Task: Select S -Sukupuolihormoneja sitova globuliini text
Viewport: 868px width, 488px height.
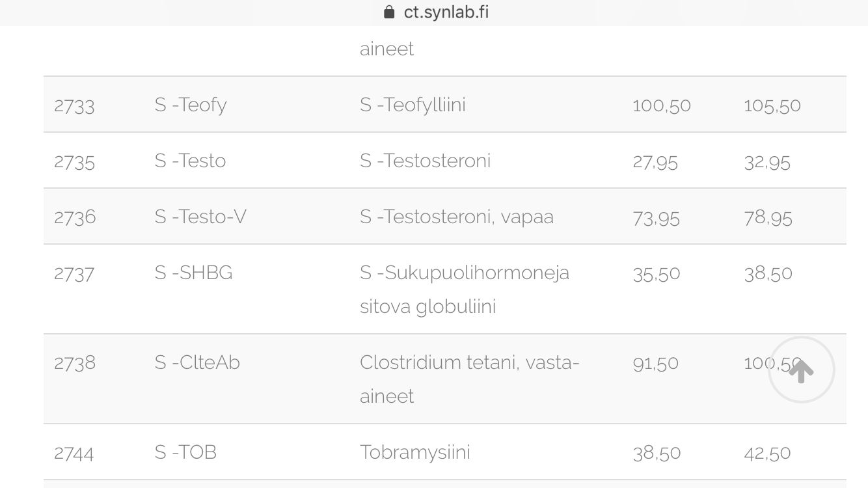Action: [x=465, y=289]
